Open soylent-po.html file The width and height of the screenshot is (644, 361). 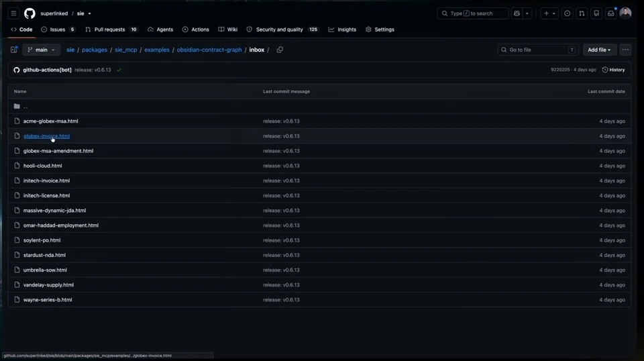(42, 240)
